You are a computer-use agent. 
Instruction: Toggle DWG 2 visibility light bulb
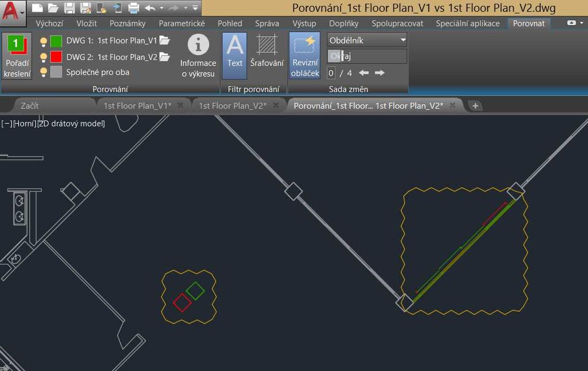pos(44,57)
